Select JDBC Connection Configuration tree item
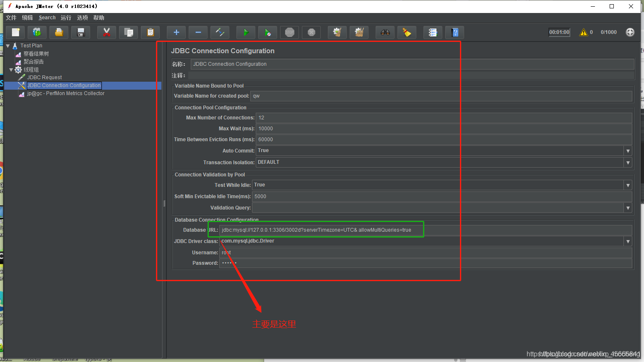This screenshot has height=362, width=644. (64, 85)
